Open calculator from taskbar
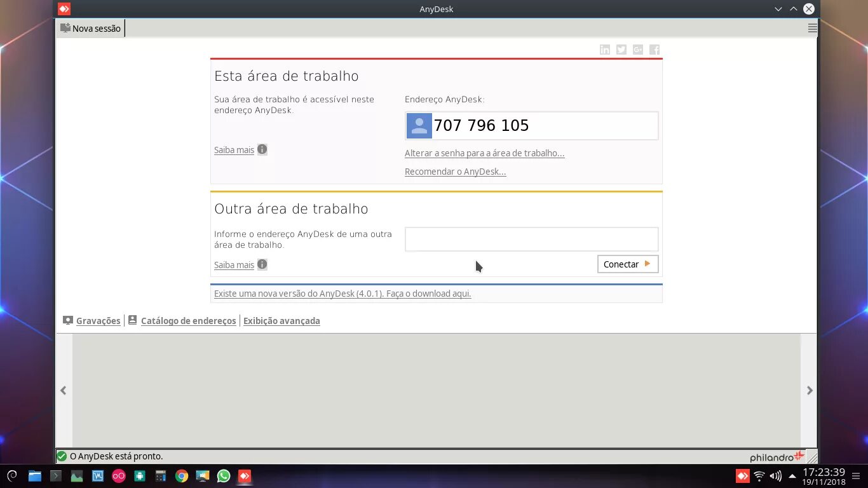The height and width of the screenshot is (488, 868). tap(161, 475)
